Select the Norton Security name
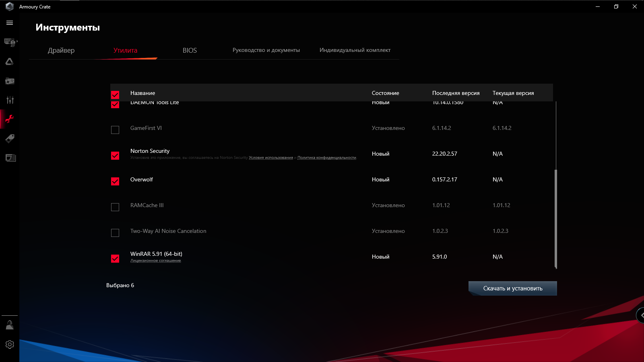The height and width of the screenshot is (362, 644). (150, 151)
